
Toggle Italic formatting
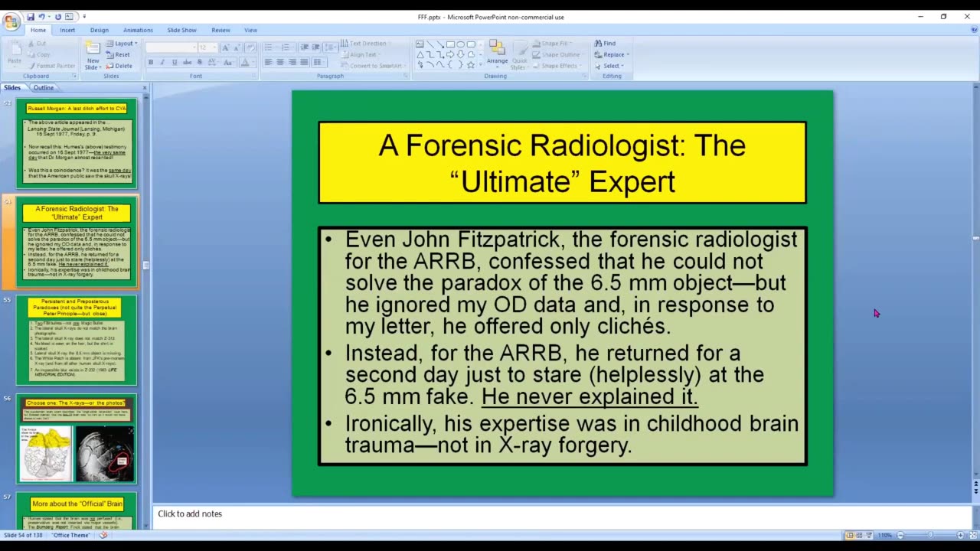click(163, 62)
